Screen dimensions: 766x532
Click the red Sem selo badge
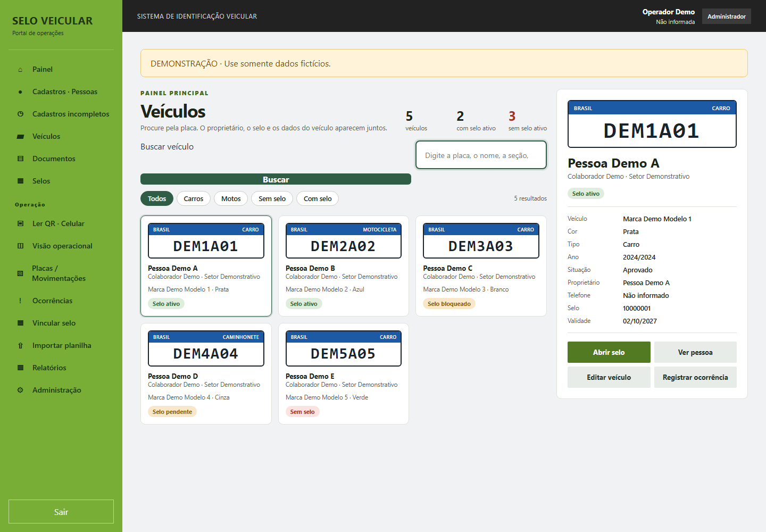(302, 412)
